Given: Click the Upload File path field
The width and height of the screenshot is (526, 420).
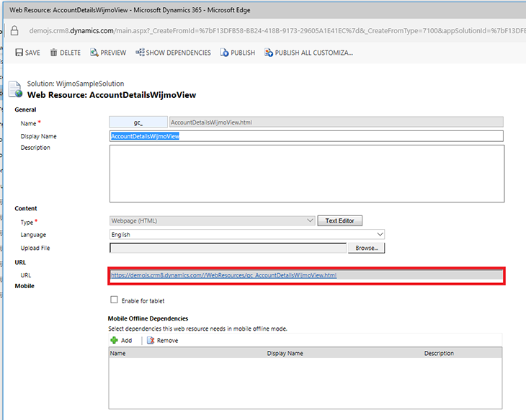Looking at the screenshot, I should (228, 248).
